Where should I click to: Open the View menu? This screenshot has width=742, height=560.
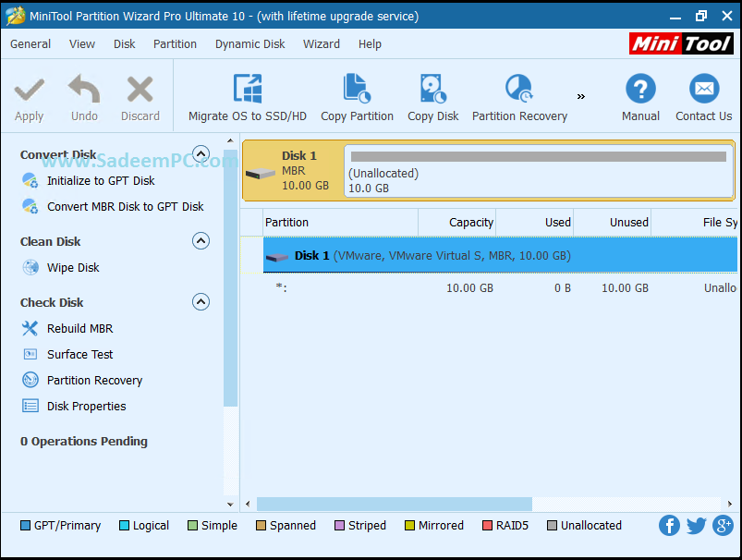(82, 44)
